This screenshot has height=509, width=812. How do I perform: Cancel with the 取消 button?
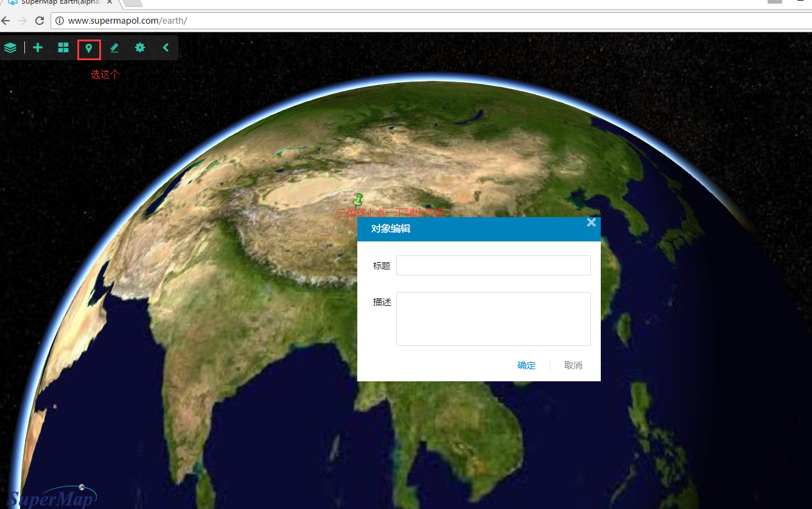573,365
